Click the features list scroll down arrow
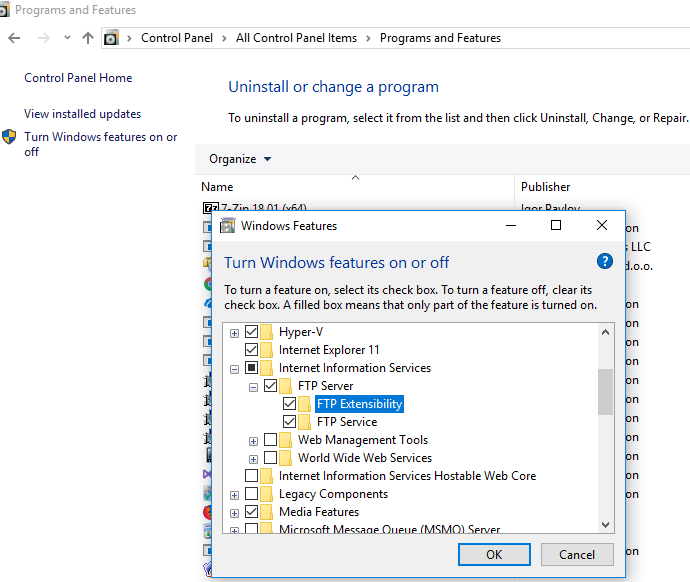The height and width of the screenshot is (582, 690). pyautogui.click(x=605, y=524)
